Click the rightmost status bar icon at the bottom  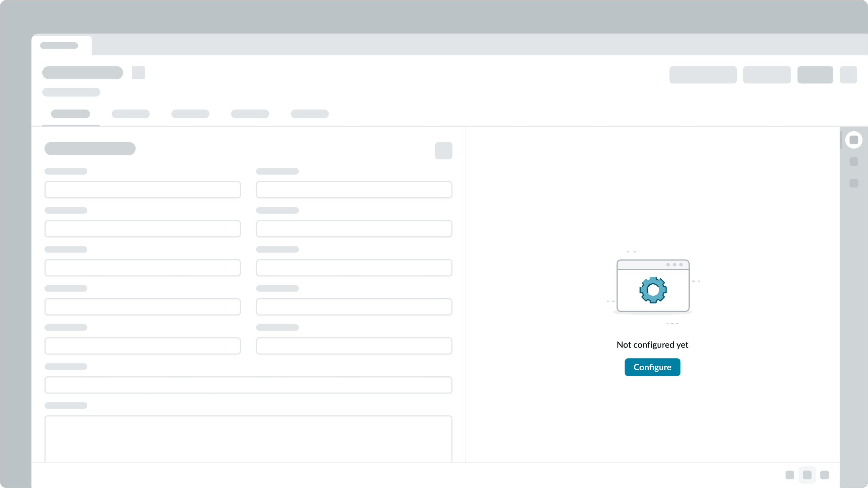825,475
